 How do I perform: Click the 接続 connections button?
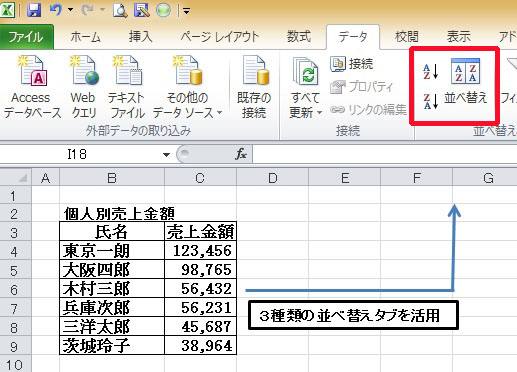(352, 63)
